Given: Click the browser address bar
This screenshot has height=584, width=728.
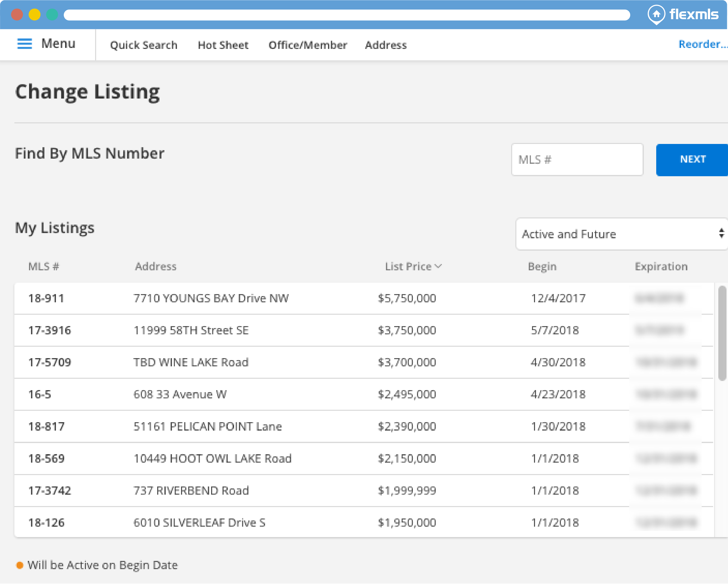Looking at the screenshot, I should pyautogui.click(x=346, y=15).
